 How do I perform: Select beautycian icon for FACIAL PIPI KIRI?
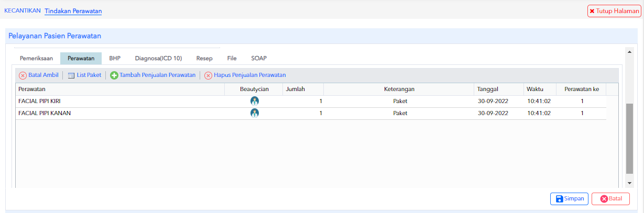pos(255,101)
